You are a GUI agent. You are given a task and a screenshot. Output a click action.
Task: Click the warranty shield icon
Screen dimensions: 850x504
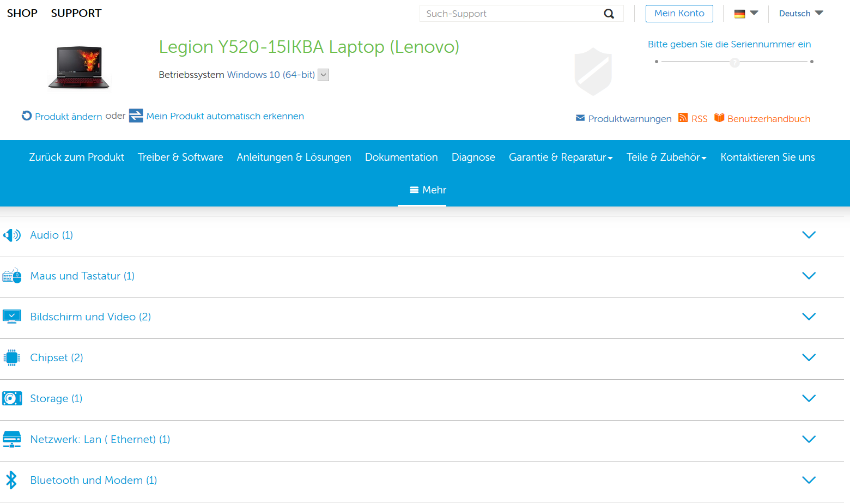pyautogui.click(x=593, y=71)
